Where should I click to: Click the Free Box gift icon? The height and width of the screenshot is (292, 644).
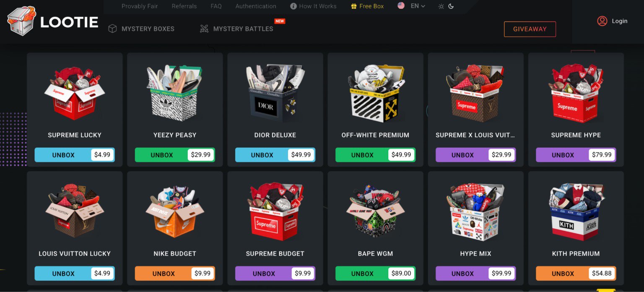click(x=354, y=6)
